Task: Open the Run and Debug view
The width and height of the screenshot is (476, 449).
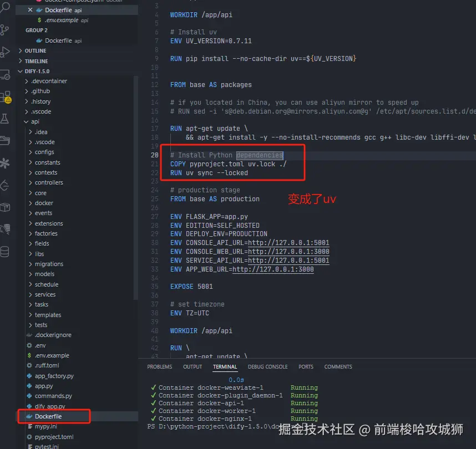Action: click(x=5, y=52)
